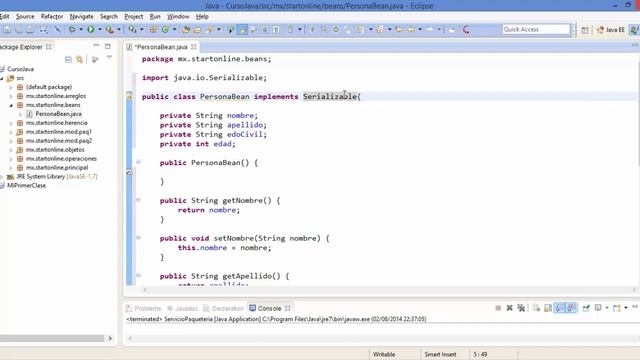
Task: Switch to the Declaration tab
Action: pos(223,308)
